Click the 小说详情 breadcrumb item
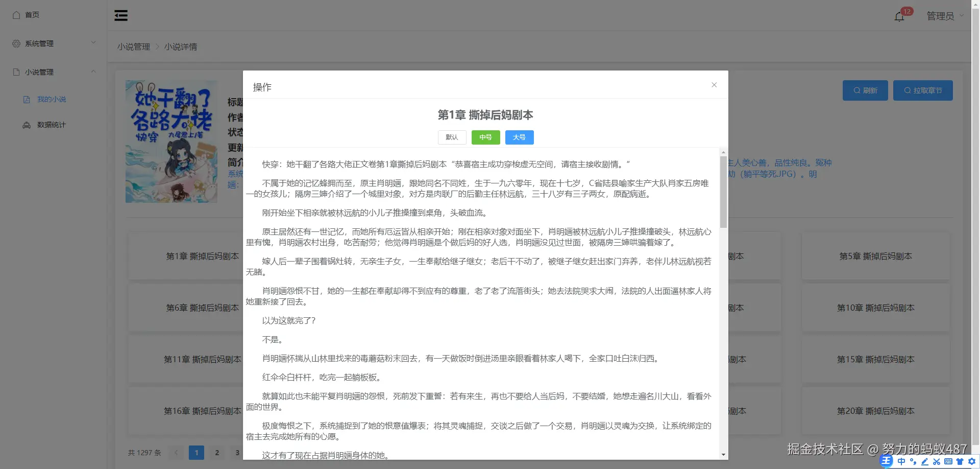The width and height of the screenshot is (980, 469). tap(181, 46)
